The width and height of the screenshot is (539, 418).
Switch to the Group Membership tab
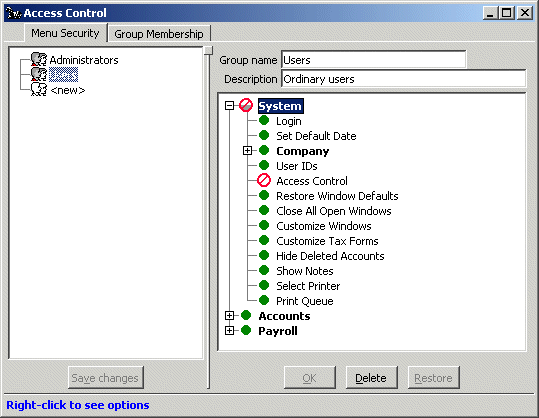(159, 34)
